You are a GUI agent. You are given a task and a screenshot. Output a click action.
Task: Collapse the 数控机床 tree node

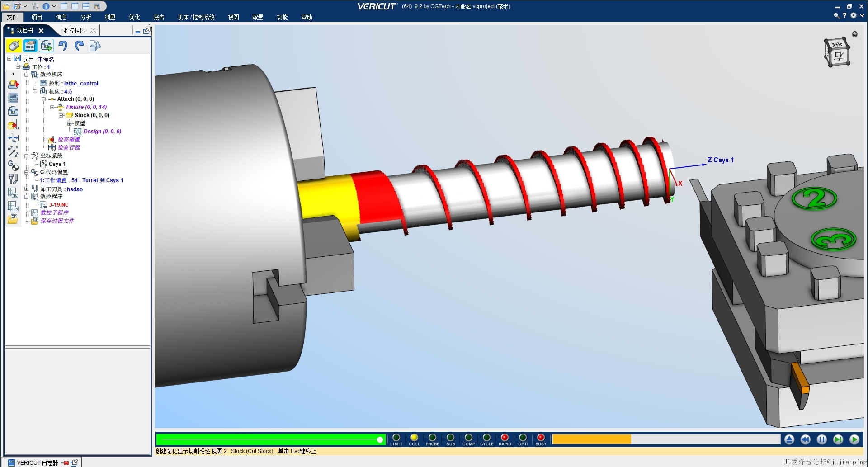[27, 75]
